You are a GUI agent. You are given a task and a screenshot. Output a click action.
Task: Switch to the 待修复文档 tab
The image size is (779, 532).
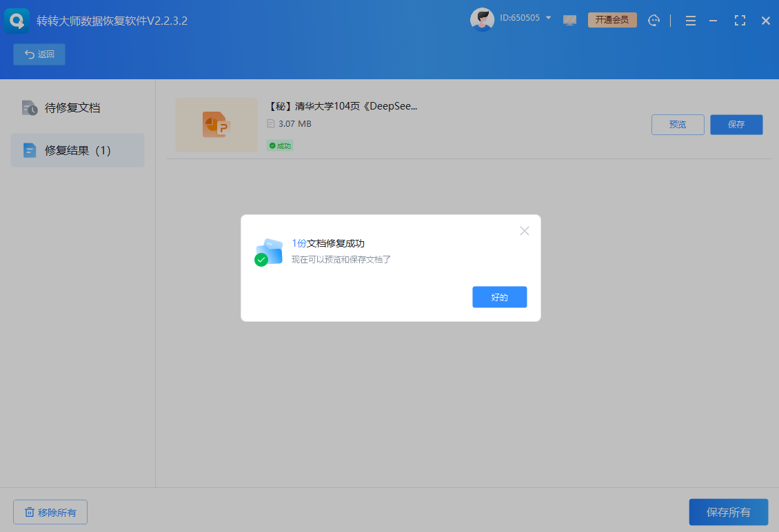(x=72, y=108)
